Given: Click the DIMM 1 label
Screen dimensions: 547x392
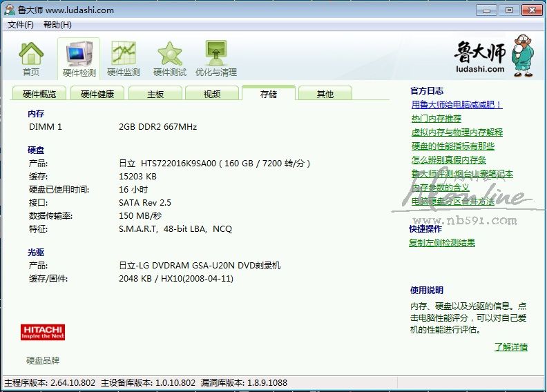Looking at the screenshot, I should [46, 127].
